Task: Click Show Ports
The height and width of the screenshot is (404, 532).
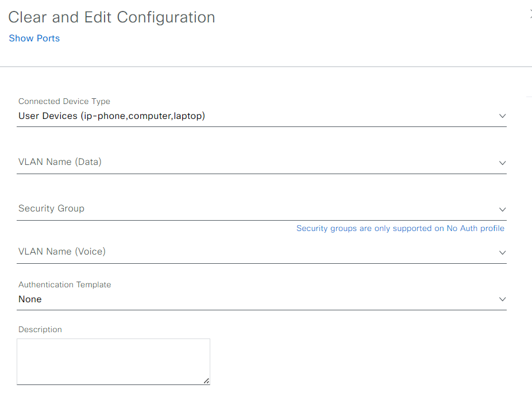Action: pos(34,38)
